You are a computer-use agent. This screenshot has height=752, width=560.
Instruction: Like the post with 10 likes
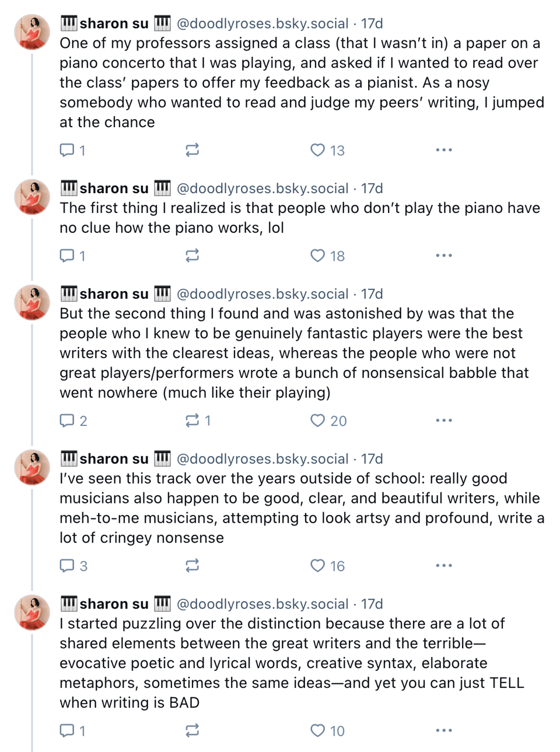(x=317, y=730)
